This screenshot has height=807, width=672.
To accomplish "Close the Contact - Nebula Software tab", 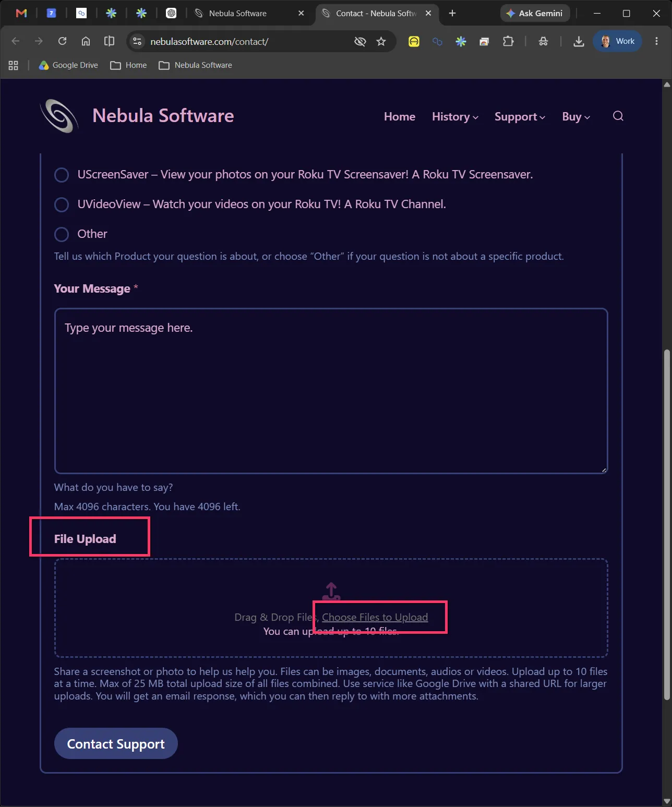I will (x=428, y=13).
